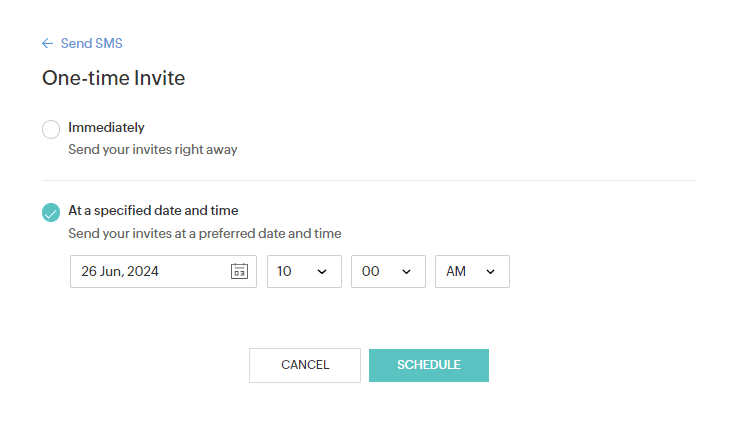
Task: Click the chevron arrow on the hour selector
Action: pyautogui.click(x=321, y=271)
